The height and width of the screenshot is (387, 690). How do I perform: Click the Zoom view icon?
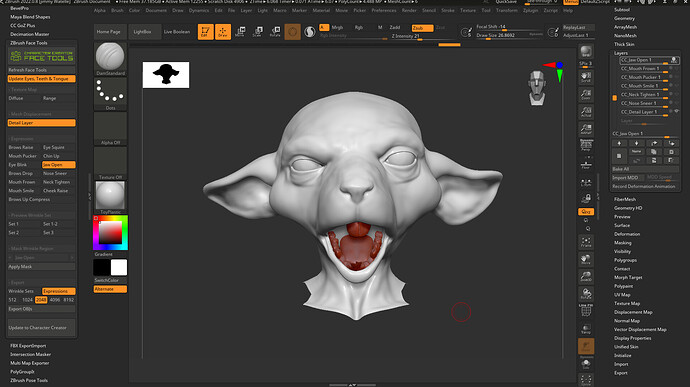pyautogui.click(x=586, y=95)
